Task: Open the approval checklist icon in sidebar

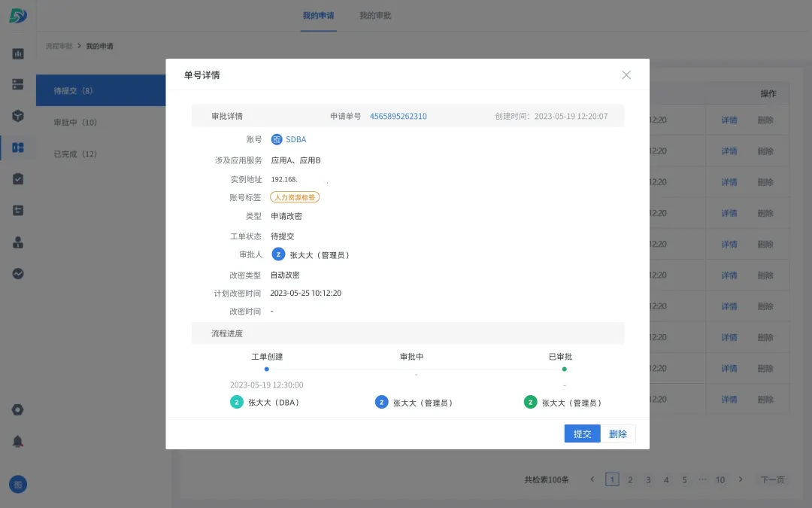Action: (x=18, y=178)
